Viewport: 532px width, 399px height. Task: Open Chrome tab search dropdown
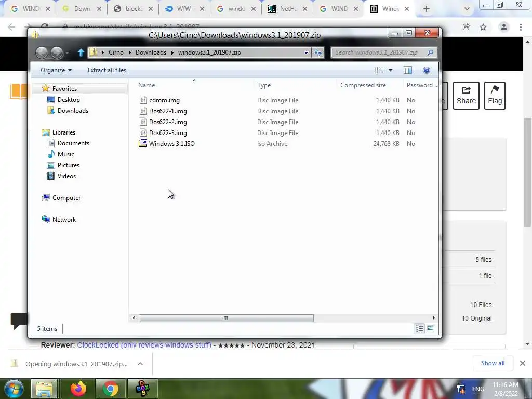(467, 9)
